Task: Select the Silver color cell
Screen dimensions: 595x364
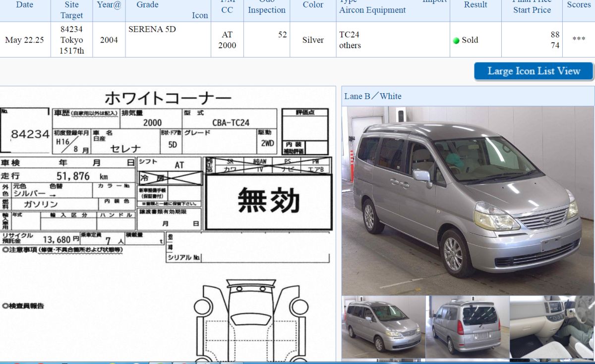Action: pyautogui.click(x=313, y=40)
